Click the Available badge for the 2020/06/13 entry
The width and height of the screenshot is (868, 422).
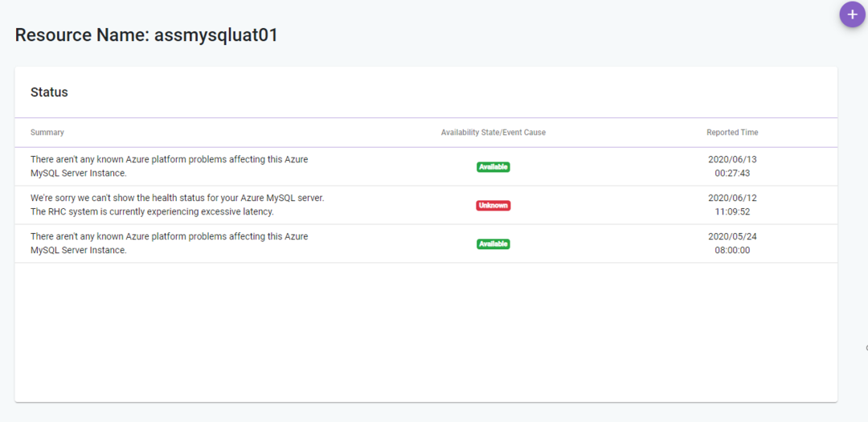pyautogui.click(x=493, y=167)
